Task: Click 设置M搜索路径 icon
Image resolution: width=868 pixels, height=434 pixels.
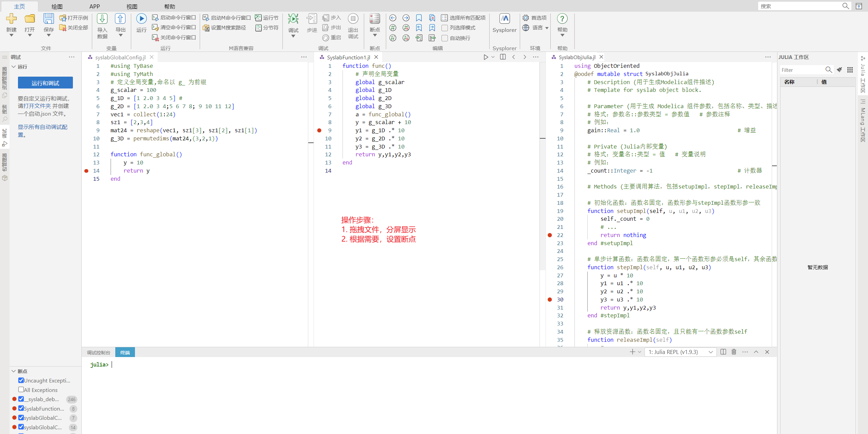Action: [x=206, y=28]
